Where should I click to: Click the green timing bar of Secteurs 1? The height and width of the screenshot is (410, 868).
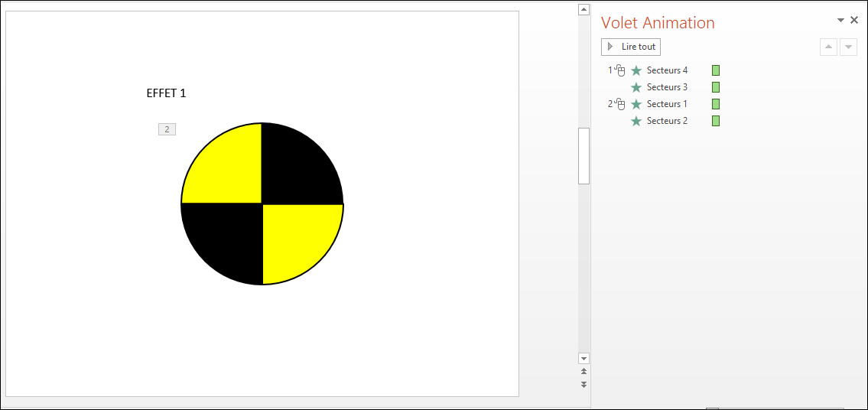(716, 104)
